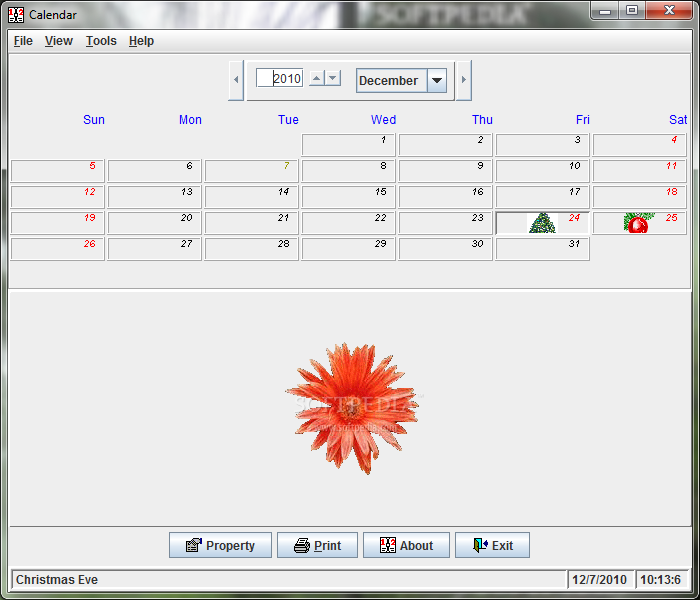Click the Tue column header

pos(288,120)
